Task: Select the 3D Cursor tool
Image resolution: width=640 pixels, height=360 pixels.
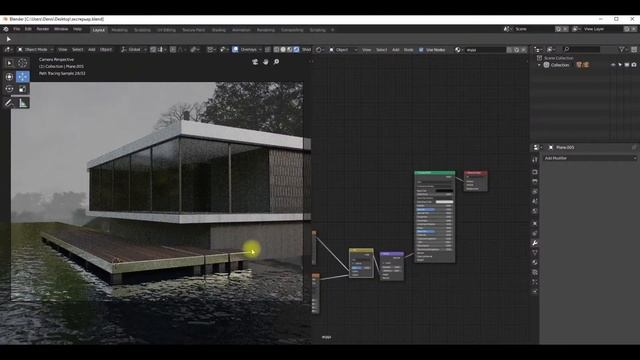Action: [22, 63]
